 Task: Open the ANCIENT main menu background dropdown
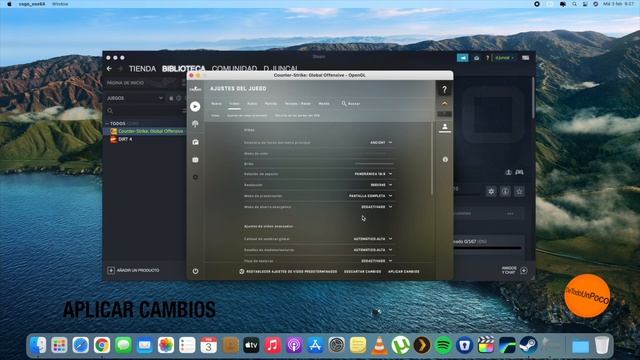click(x=381, y=142)
